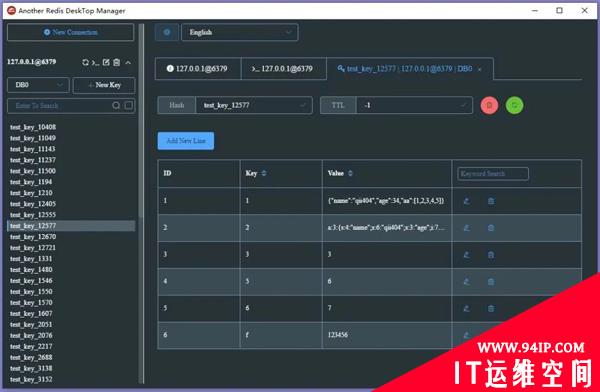Delete the 127.0.0.1@6379 connection
Image resolution: width=600 pixels, height=392 pixels.
117,62
